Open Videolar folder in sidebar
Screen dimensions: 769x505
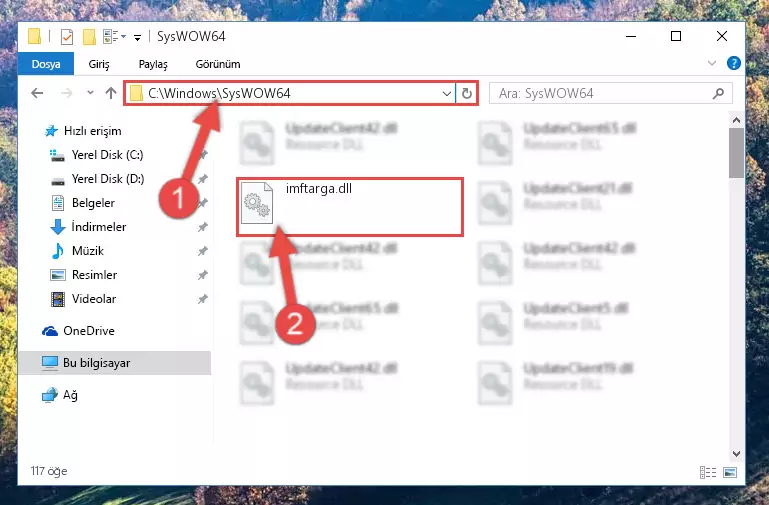(x=94, y=299)
